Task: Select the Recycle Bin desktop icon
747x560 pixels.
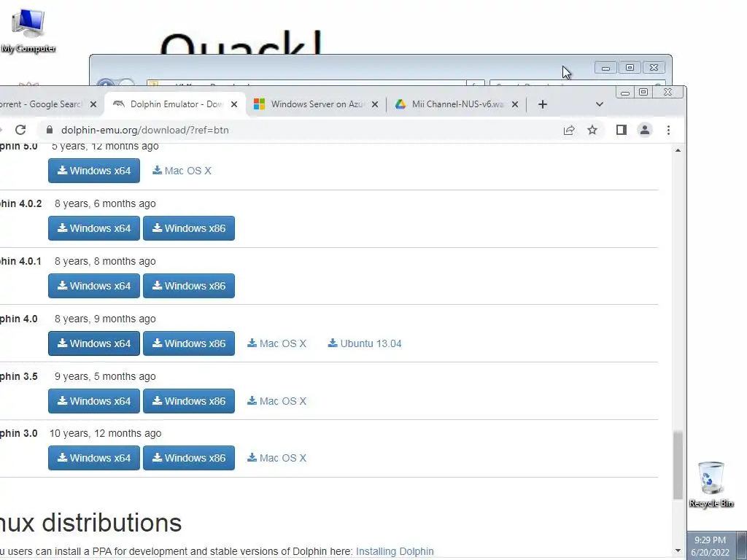Action: [711, 485]
